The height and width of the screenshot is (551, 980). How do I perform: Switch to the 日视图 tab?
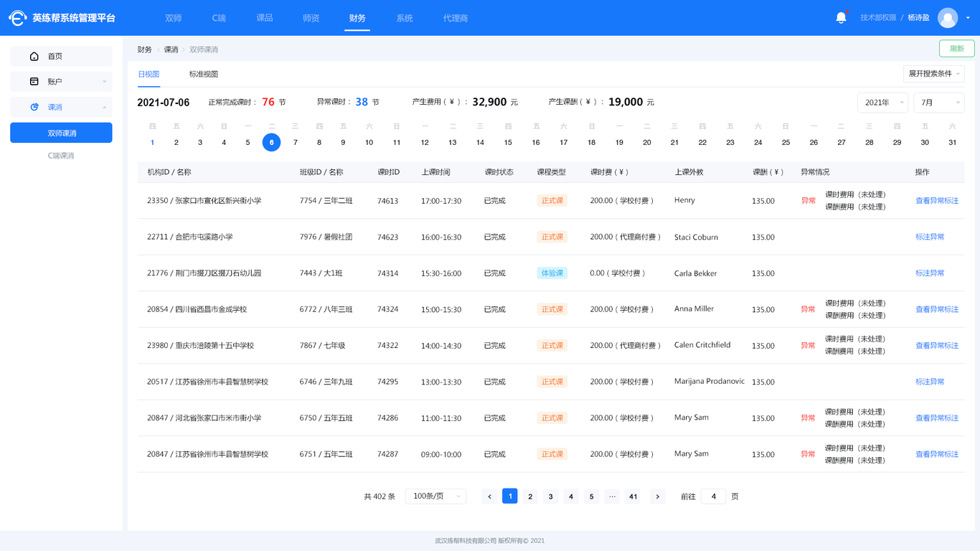[x=149, y=74]
